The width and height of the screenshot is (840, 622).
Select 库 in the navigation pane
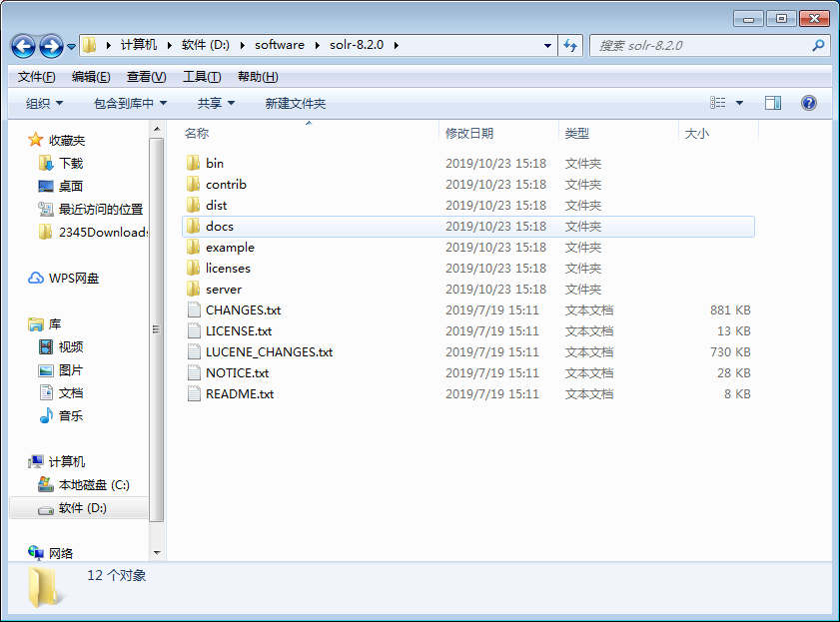click(x=55, y=324)
